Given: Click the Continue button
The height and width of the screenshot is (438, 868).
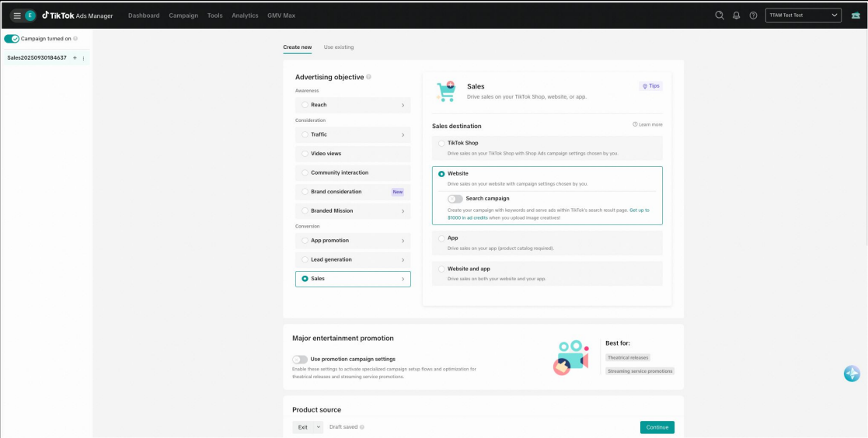Looking at the screenshot, I should point(657,427).
